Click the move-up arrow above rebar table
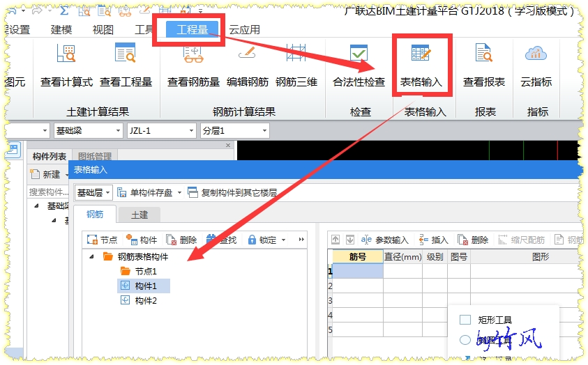 (336, 240)
